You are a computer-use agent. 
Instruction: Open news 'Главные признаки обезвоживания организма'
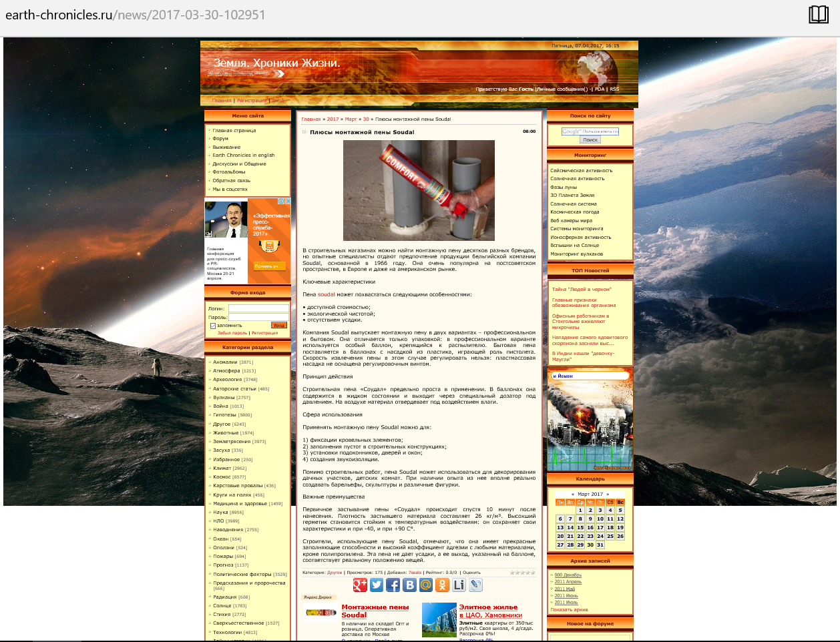(x=584, y=303)
